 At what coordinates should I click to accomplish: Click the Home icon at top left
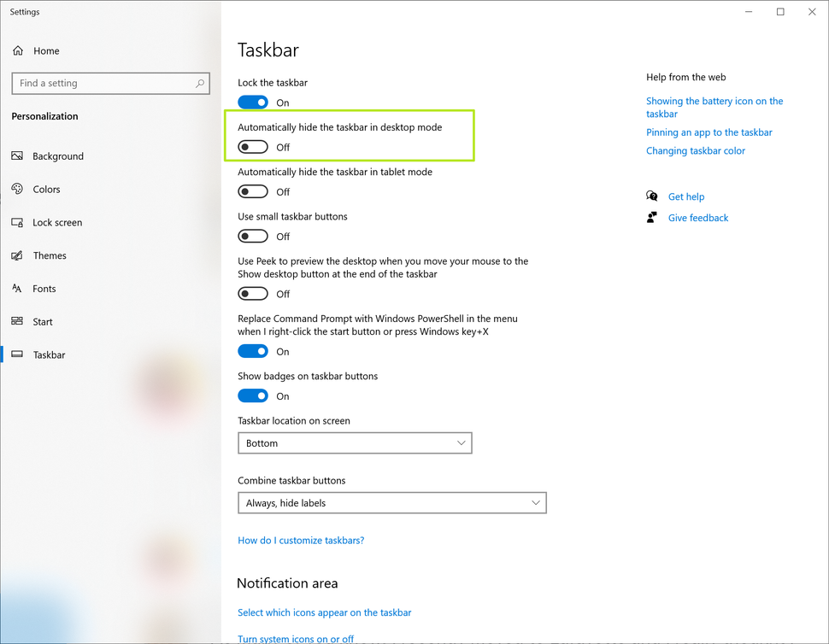pos(18,50)
